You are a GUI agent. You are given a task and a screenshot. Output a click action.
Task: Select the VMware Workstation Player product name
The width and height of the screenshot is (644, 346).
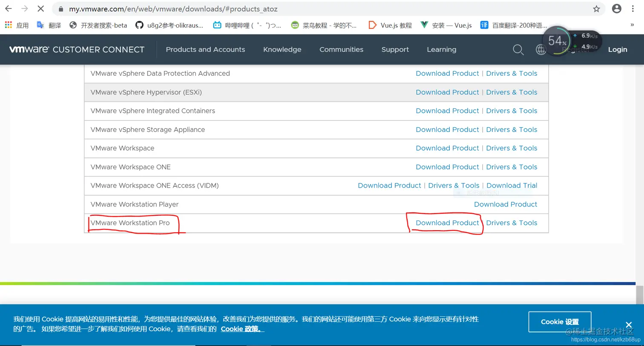(134, 204)
